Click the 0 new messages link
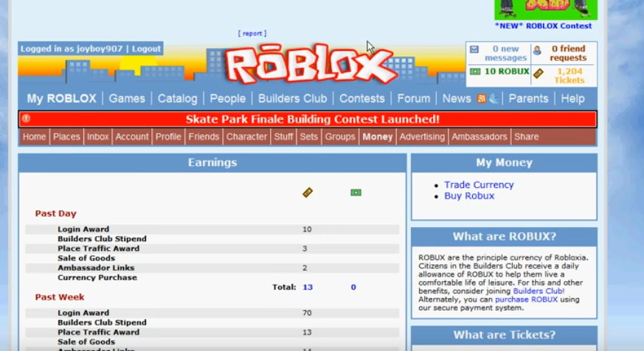This screenshot has height=351, width=644. coord(505,53)
